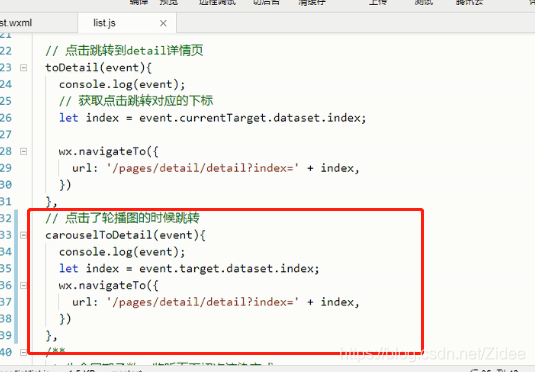Click 'wx.navigateTo({' on line 28
Viewport: 535px width, 372px height.
point(109,151)
